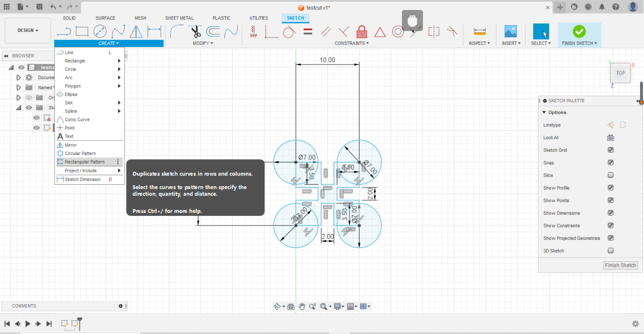This screenshot has height=334, width=644.
Task: Click the Select tool icon
Action: tap(541, 32)
